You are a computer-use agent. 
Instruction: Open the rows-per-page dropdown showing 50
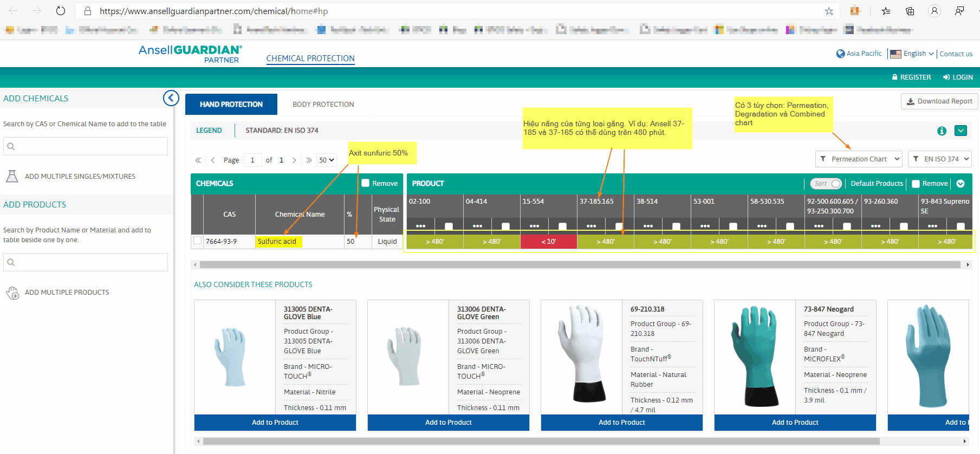click(x=327, y=160)
